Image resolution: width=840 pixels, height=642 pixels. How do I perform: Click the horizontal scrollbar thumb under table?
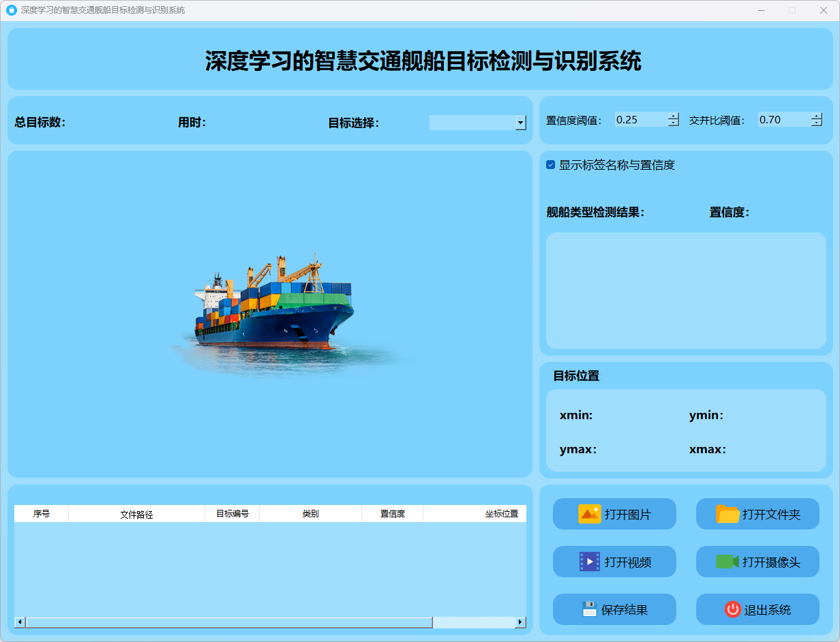click(228, 622)
